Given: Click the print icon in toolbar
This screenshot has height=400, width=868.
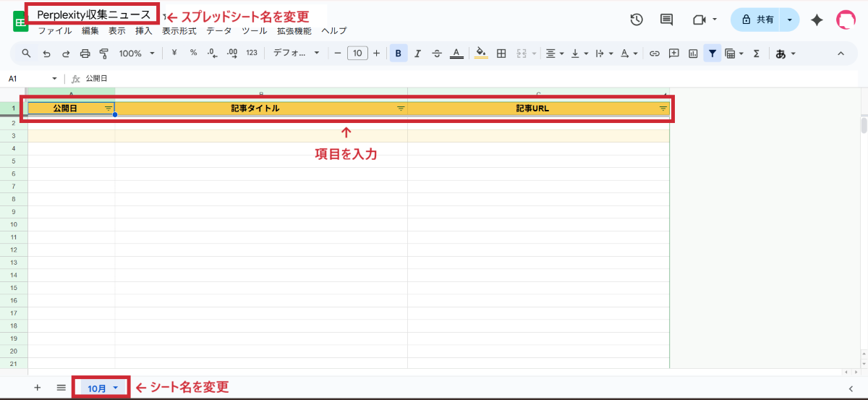Looking at the screenshot, I should (x=85, y=54).
